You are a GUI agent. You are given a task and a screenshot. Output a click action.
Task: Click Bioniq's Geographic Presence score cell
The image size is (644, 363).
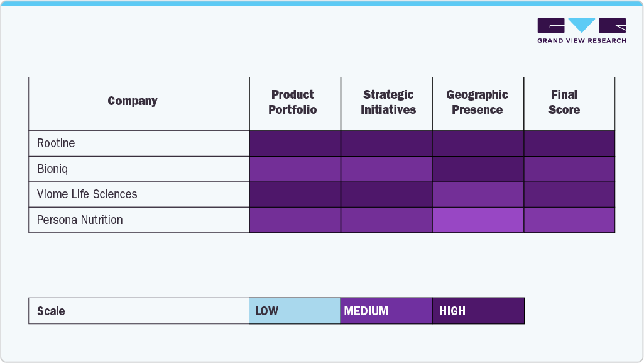coord(478,169)
